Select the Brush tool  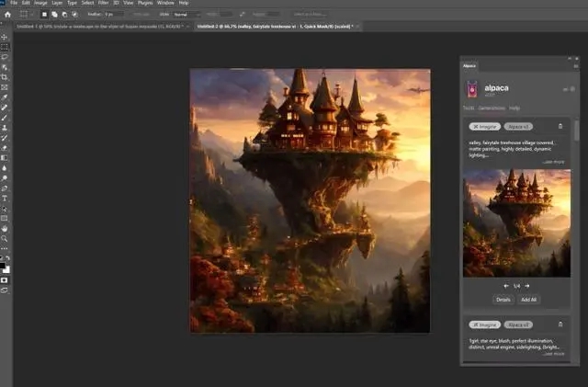tap(4, 118)
